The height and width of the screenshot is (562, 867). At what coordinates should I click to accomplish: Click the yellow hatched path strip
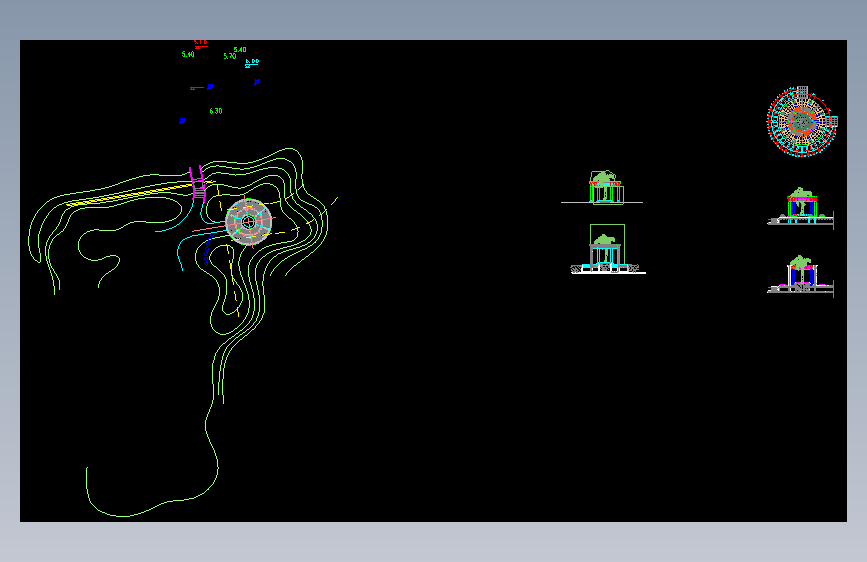130,195
